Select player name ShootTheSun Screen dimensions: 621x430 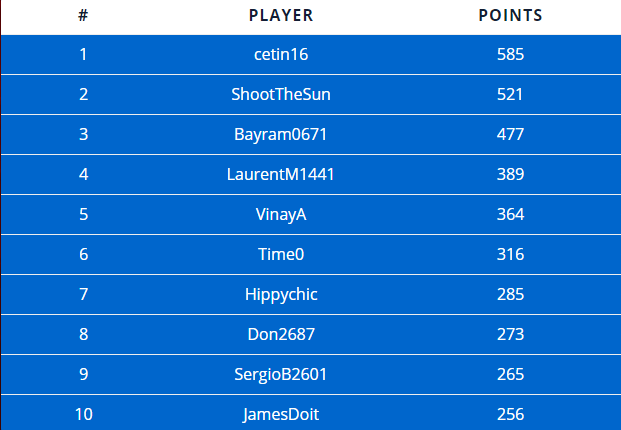281,94
